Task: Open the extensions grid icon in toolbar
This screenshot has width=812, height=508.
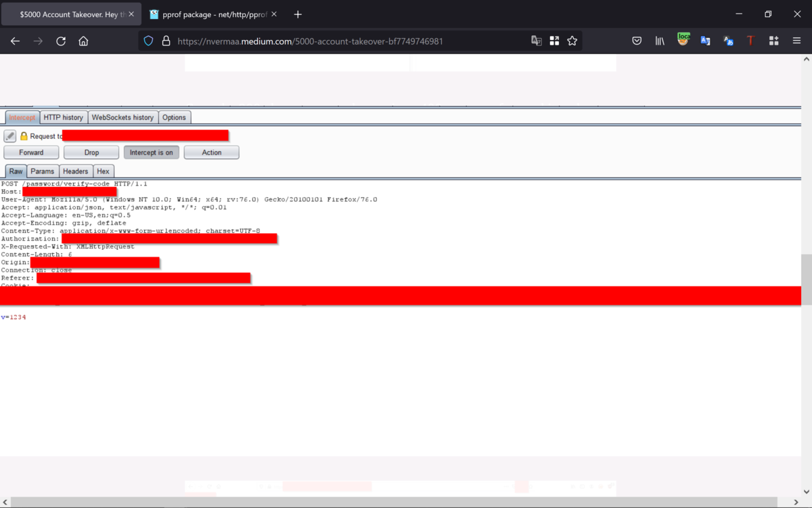Action: point(774,41)
